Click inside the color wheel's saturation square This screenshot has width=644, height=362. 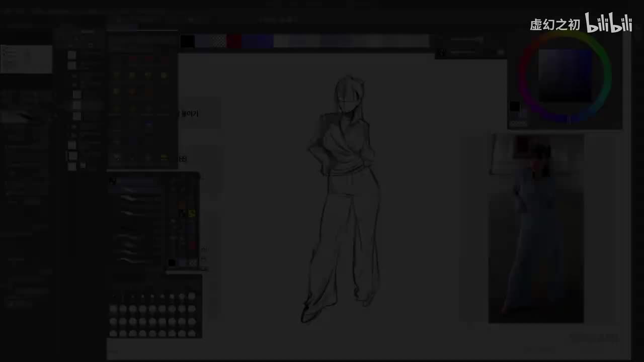click(x=566, y=75)
